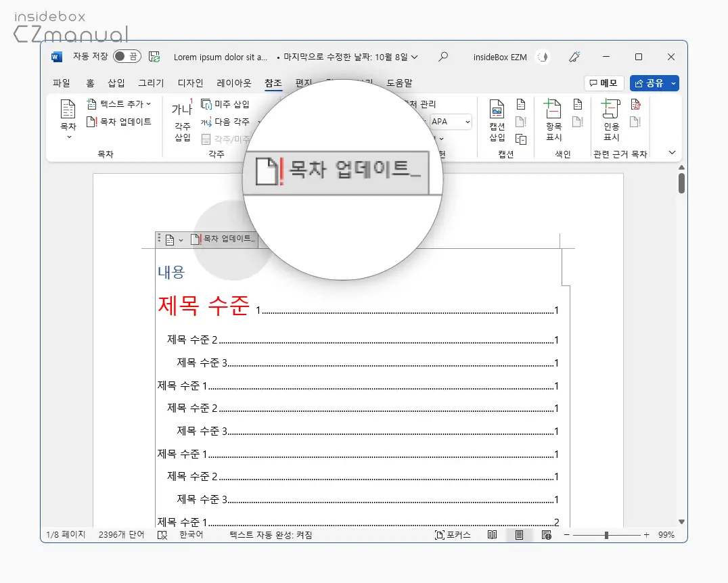
Task: Open the APA citation style dropdown
Action: click(x=451, y=122)
